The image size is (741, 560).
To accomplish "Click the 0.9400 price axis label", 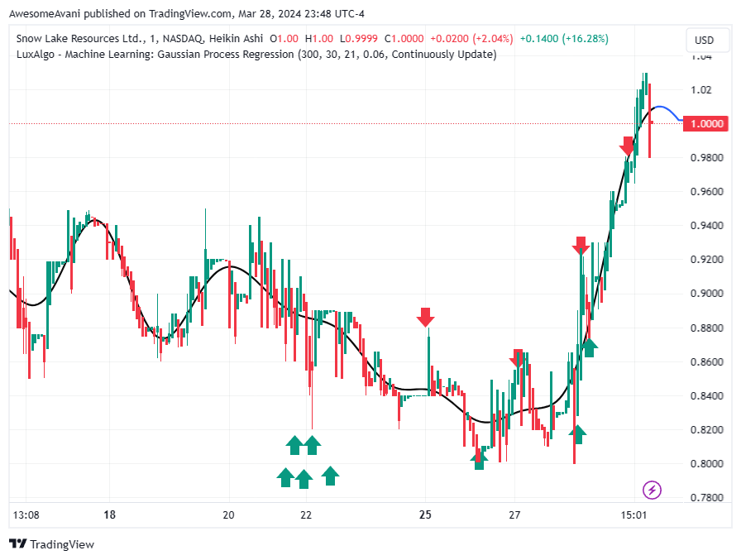I will [706, 226].
